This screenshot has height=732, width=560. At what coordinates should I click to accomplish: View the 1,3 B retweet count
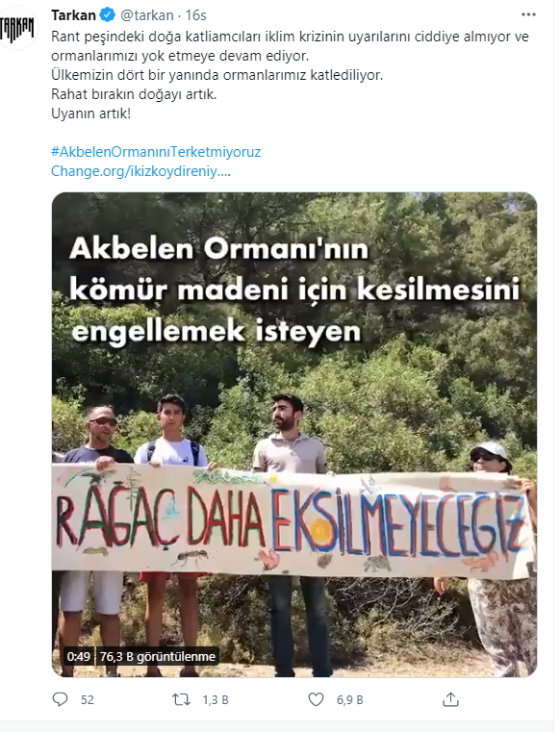pos(216,700)
